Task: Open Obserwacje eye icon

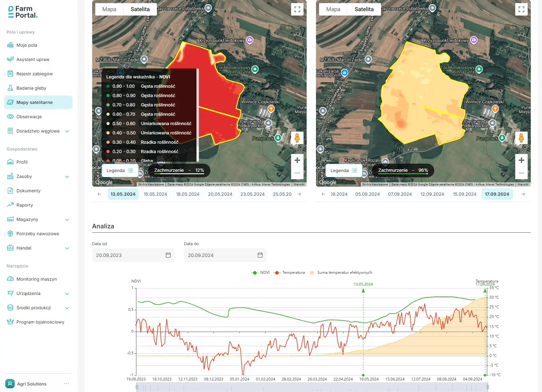Action: [10, 117]
